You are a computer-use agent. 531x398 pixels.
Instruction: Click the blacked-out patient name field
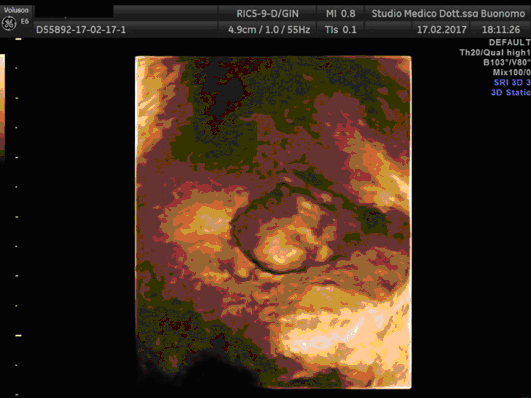(74, 12)
